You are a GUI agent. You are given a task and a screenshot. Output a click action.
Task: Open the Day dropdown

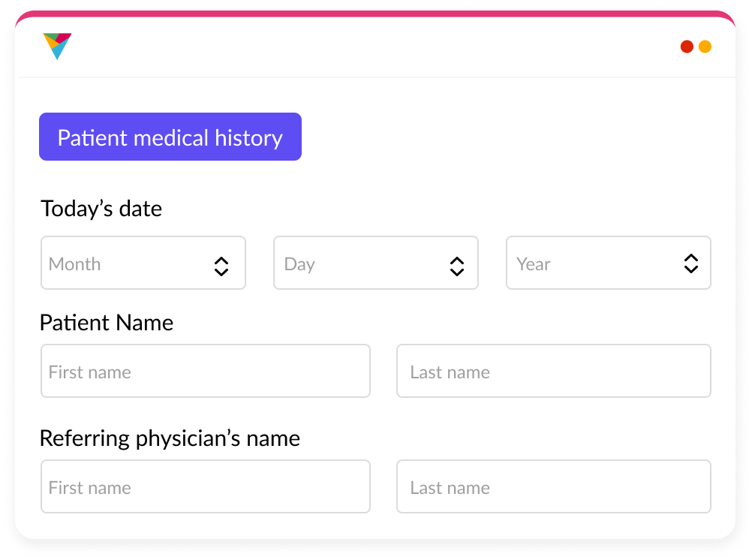coord(376,263)
